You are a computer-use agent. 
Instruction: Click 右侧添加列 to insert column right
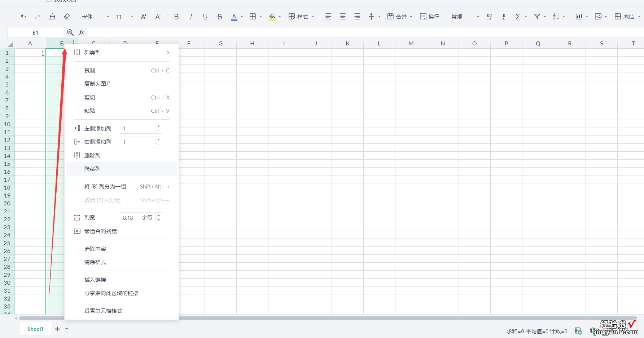98,142
